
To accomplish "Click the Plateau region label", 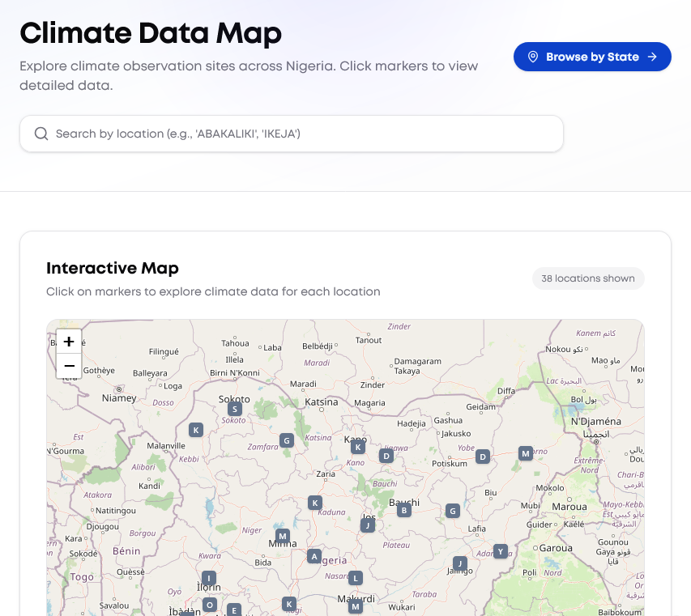I will (x=396, y=545).
